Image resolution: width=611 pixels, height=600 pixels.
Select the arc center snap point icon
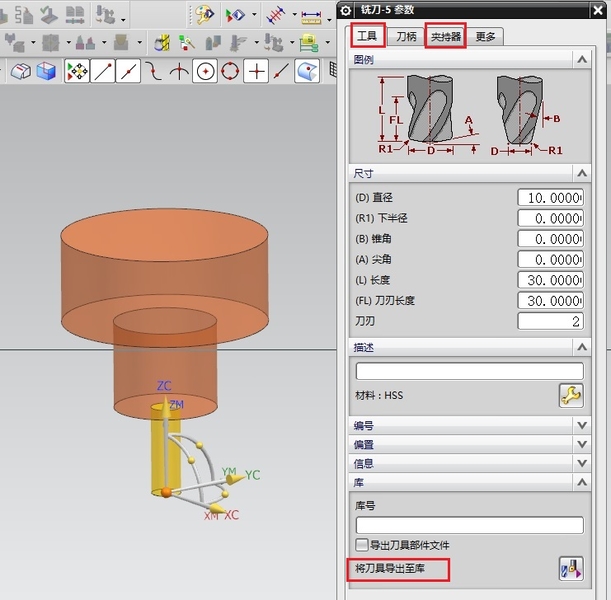click(x=205, y=72)
